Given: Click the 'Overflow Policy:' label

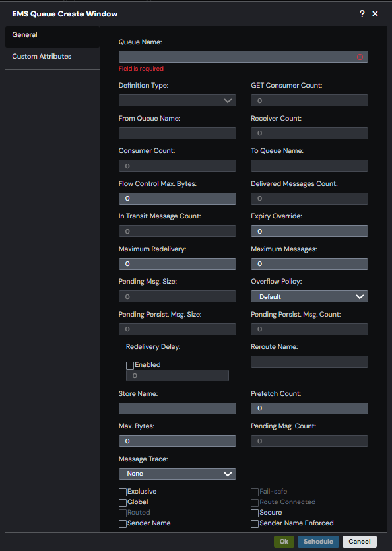Looking at the screenshot, I should click(x=277, y=282).
